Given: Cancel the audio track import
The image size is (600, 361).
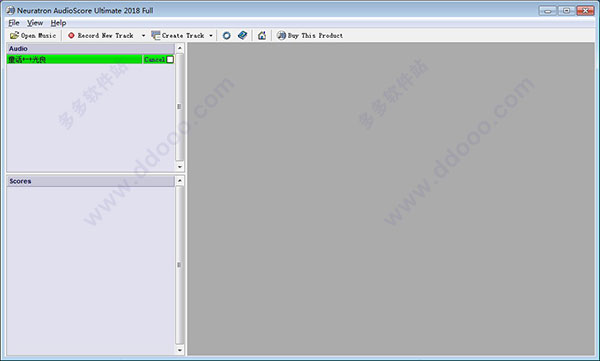Looking at the screenshot, I should (154, 59).
